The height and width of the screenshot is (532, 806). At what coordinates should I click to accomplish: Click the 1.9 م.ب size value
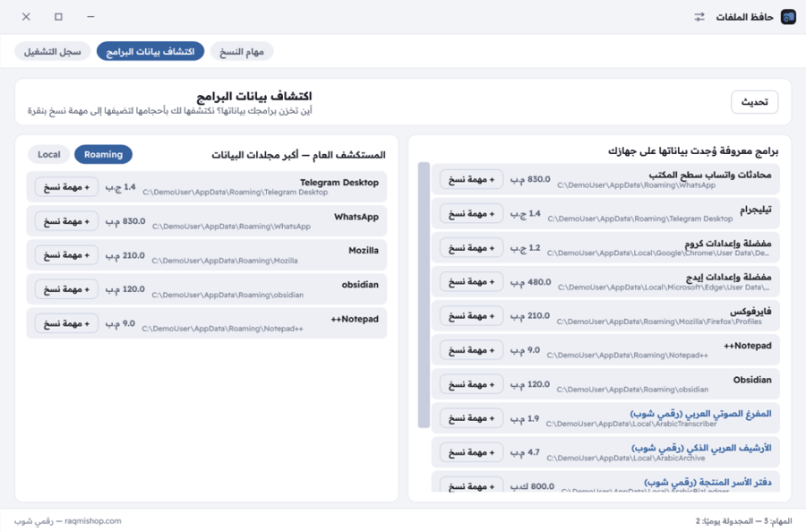pyautogui.click(x=524, y=418)
